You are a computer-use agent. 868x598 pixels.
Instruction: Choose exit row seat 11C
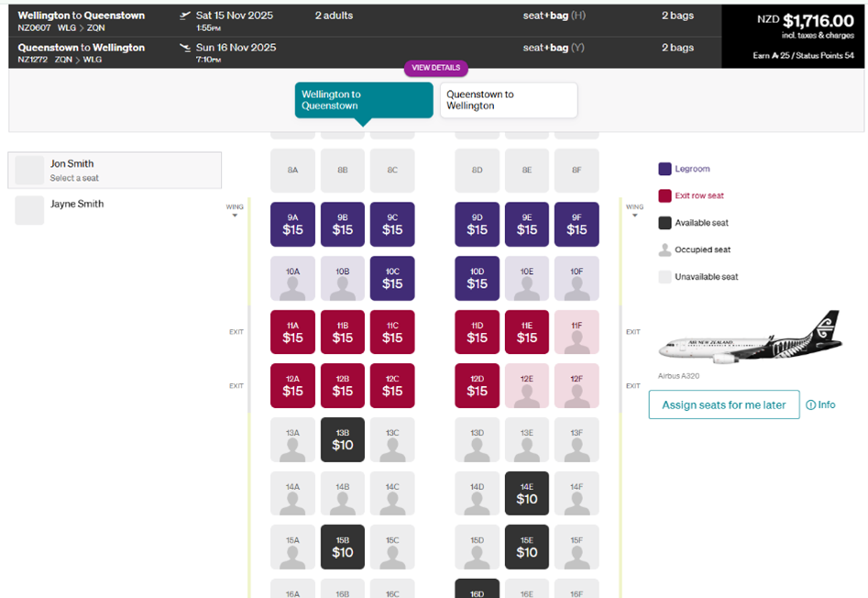pyautogui.click(x=392, y=332)
